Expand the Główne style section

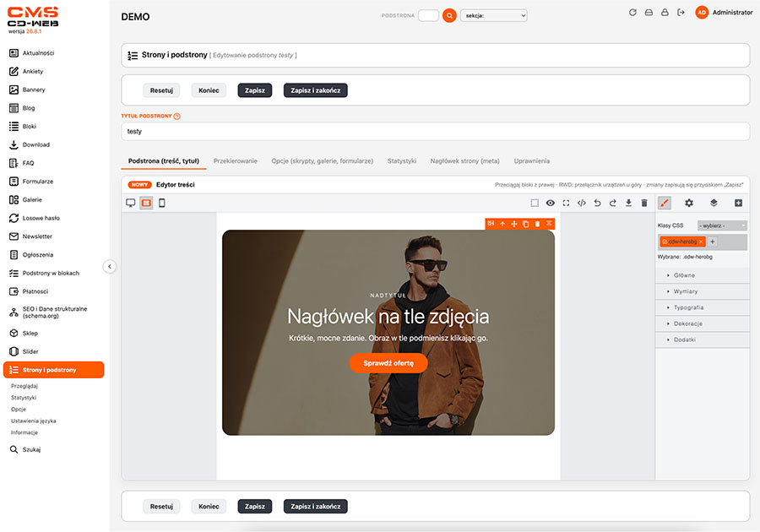[703, 275]
